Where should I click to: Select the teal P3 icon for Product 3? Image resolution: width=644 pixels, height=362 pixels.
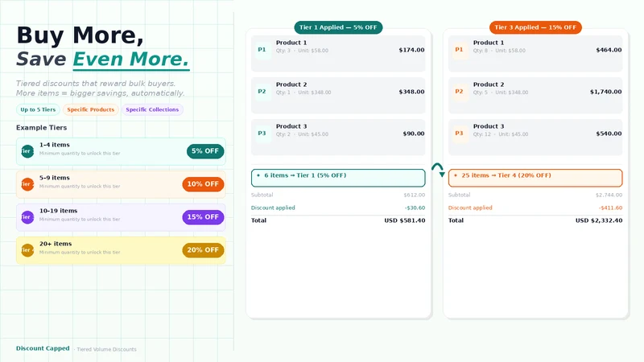pyautogui.click(x=262, y=134)
